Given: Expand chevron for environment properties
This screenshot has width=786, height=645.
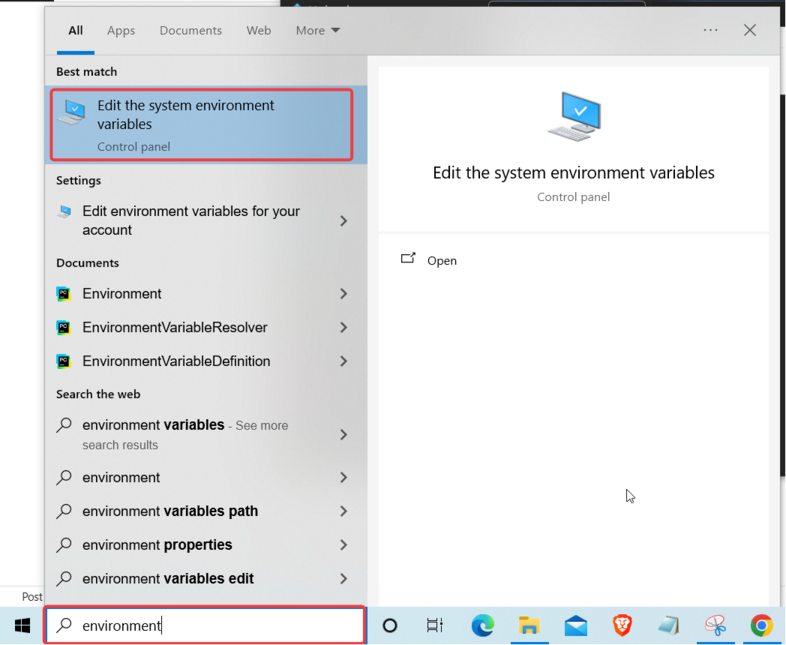Looking at the screenshot, I should tap(343, 545).
